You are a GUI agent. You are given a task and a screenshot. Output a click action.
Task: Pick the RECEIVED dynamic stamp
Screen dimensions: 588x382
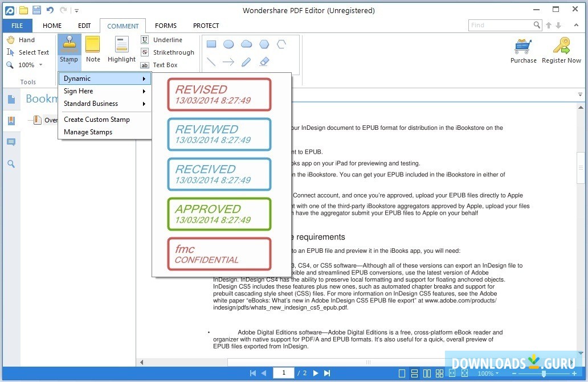(x=219, y=174)
